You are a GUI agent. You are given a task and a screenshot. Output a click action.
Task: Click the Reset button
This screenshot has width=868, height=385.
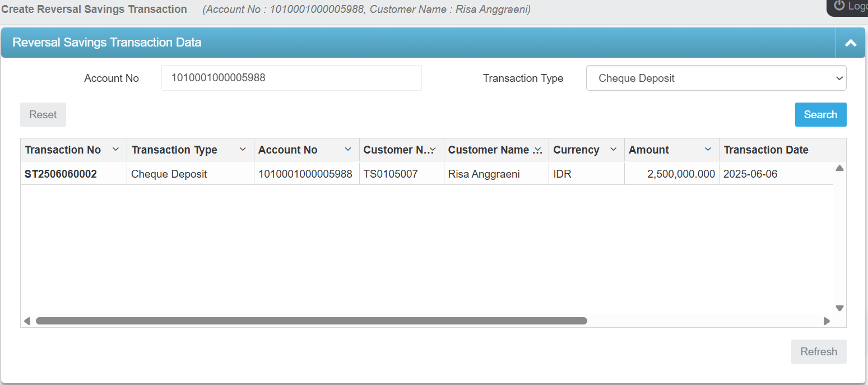pyautogui.click(x=43, y=114)
